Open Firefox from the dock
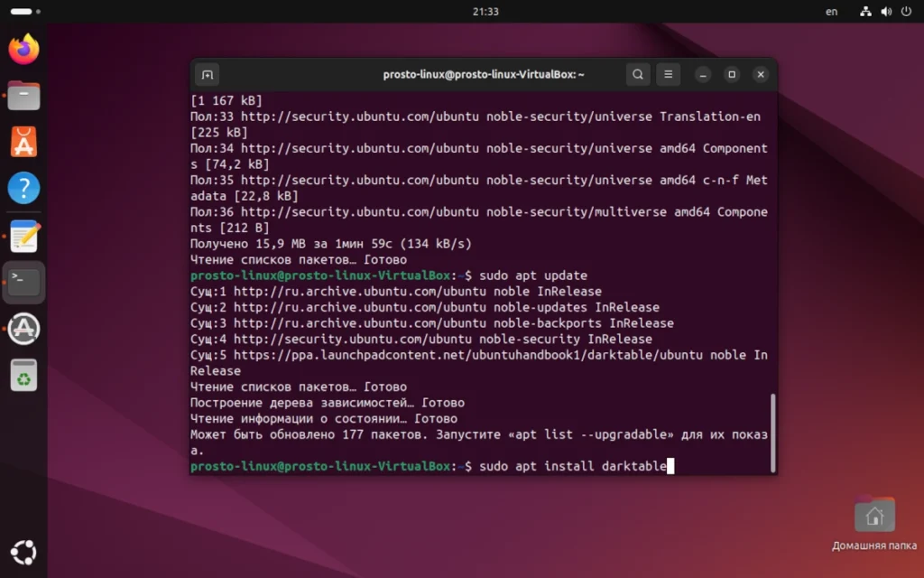Image resolution: width=924 pixels, height=578 pixels. pos(23,50)
